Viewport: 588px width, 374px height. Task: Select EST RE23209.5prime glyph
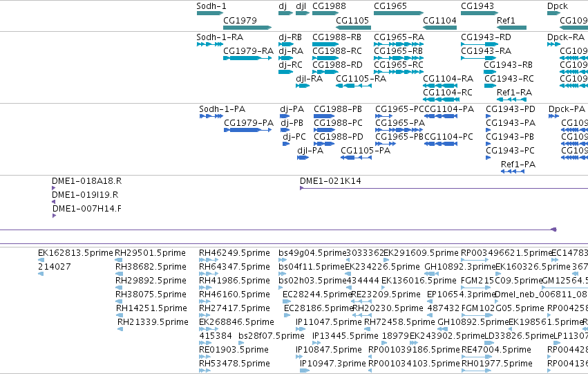coord(361,301)
